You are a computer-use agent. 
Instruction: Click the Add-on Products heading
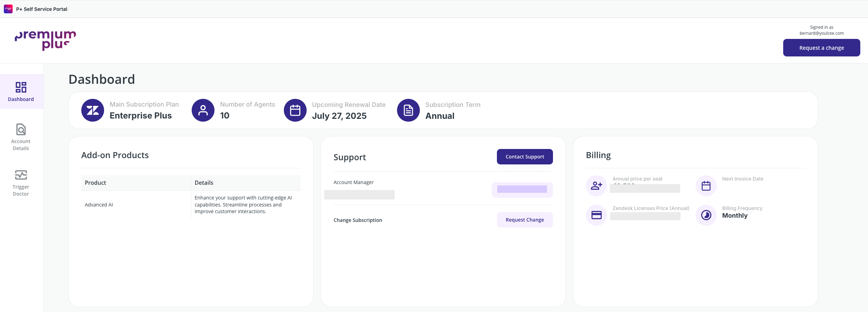tap(115, 155)
